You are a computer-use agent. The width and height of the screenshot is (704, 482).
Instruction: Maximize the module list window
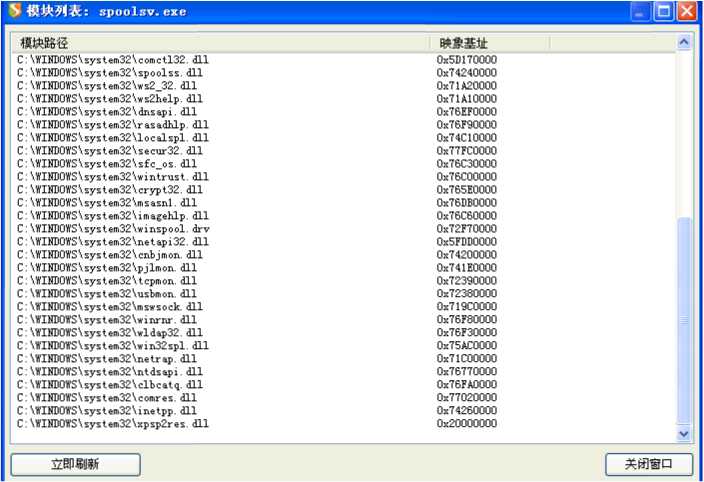point(664,11)
